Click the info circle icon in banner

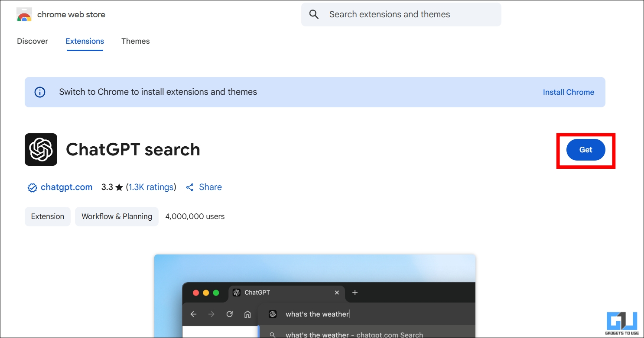(40, 92)
